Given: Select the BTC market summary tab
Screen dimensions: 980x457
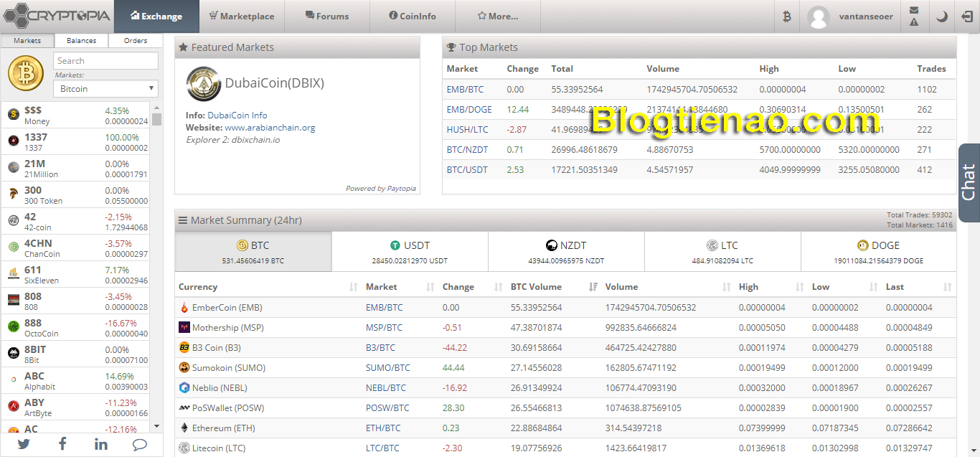Looking at the screenshot, I should point(253,252).
